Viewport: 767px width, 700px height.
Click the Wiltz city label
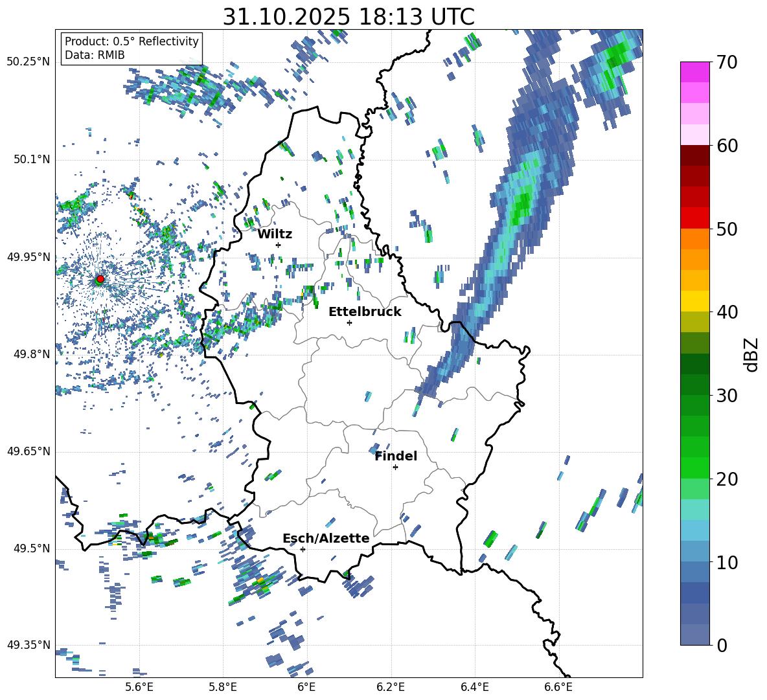point(275,234)
